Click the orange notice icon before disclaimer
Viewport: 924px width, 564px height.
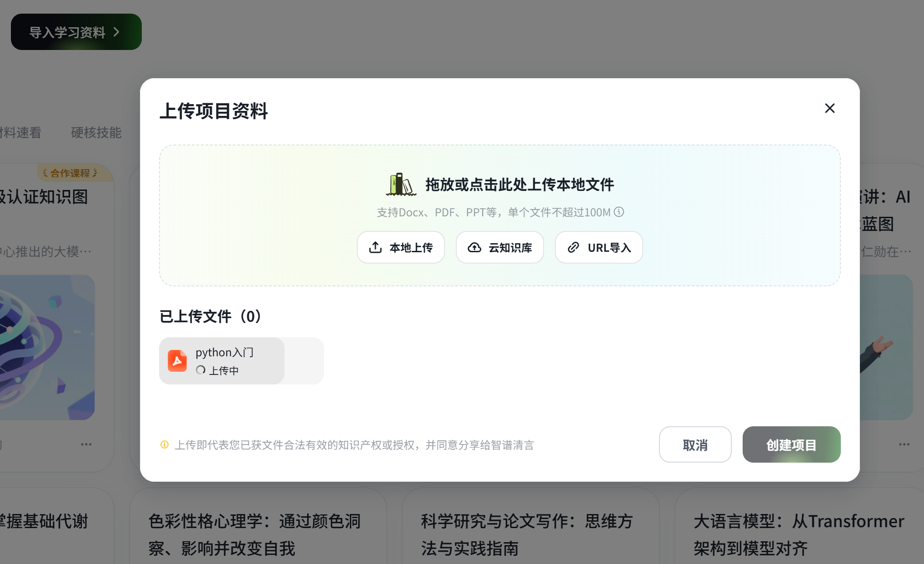(x=165, y=444)
